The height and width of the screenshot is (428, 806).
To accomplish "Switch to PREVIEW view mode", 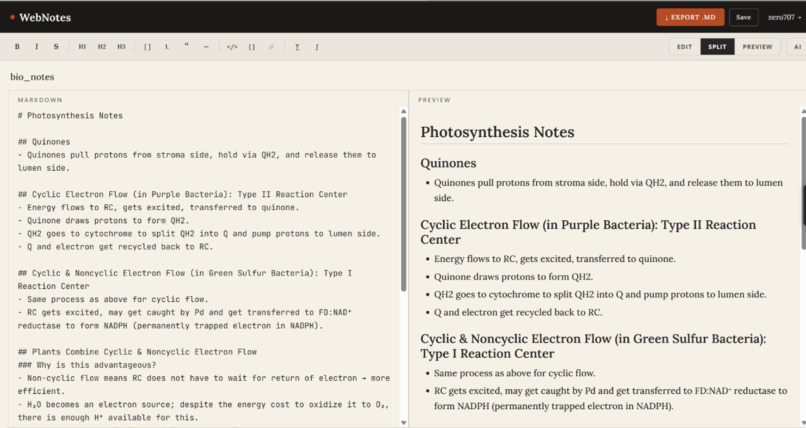I will 757,47.
